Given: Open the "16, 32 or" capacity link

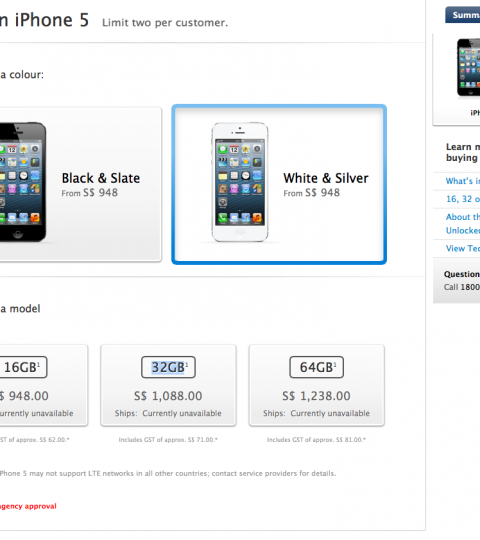Looking at the screenshot, I should (x=462, y=199).
